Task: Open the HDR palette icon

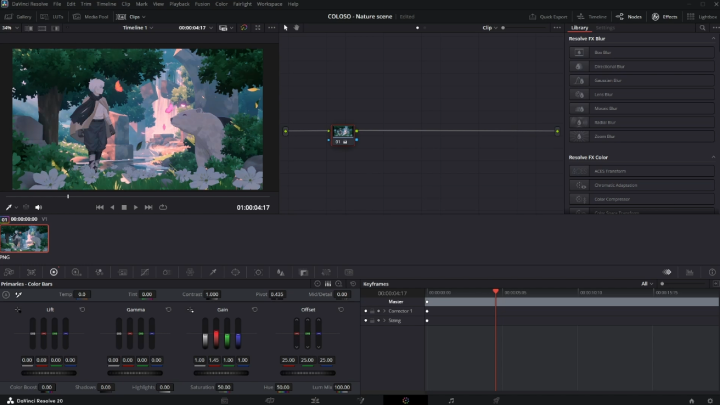Action: tap(76, 272)
